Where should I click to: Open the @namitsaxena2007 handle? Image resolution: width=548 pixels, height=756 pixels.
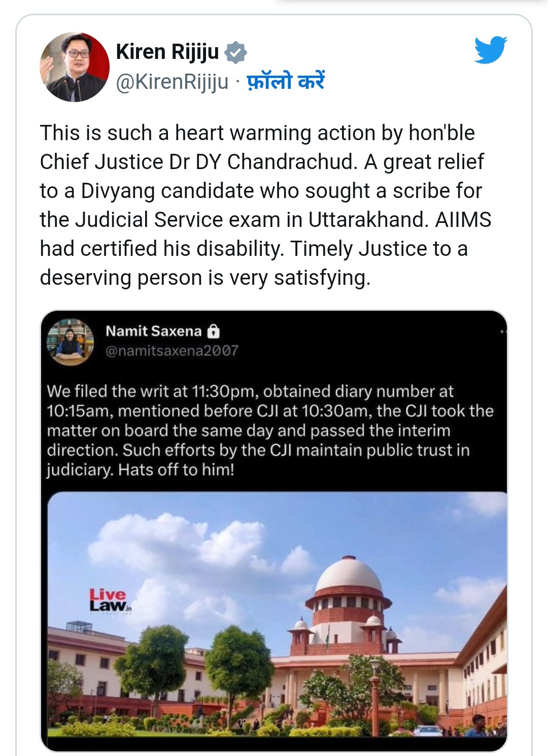pos(172,351)
